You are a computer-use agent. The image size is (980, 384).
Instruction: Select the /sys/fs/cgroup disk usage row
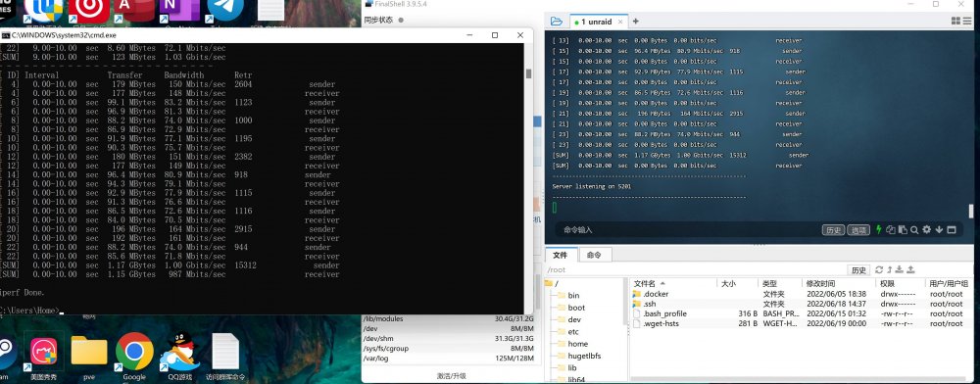point(448,349)
